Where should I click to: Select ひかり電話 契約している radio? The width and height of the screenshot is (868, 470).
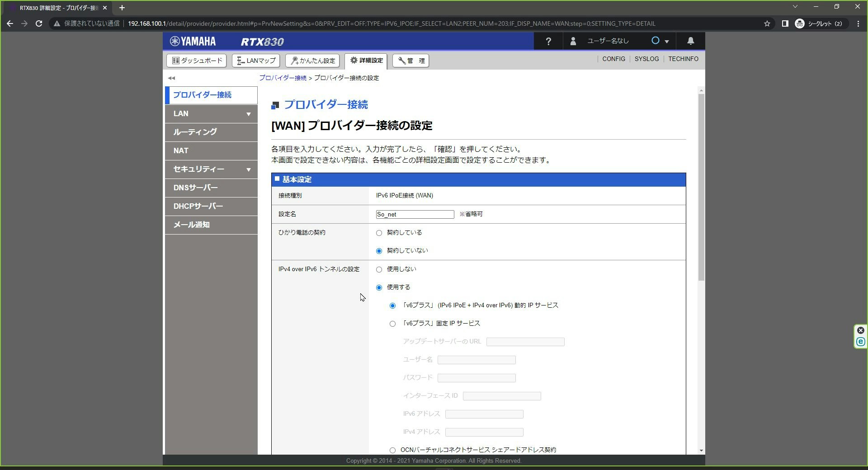pos(379,233)
